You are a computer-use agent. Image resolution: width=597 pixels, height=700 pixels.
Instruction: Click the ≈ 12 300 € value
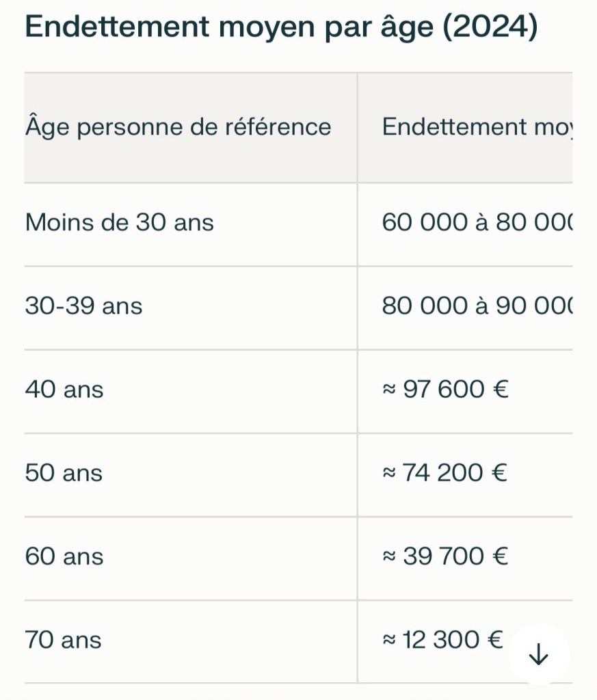click(x=442, y=641)
